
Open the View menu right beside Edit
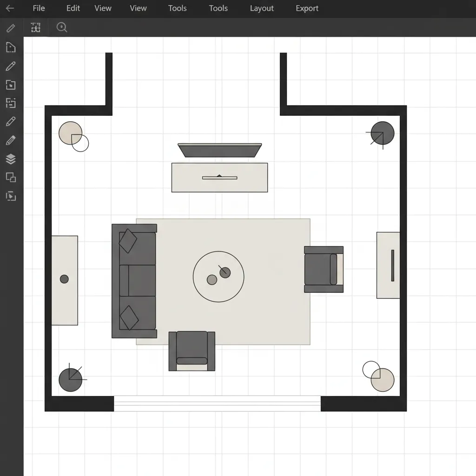coord(103,8)
